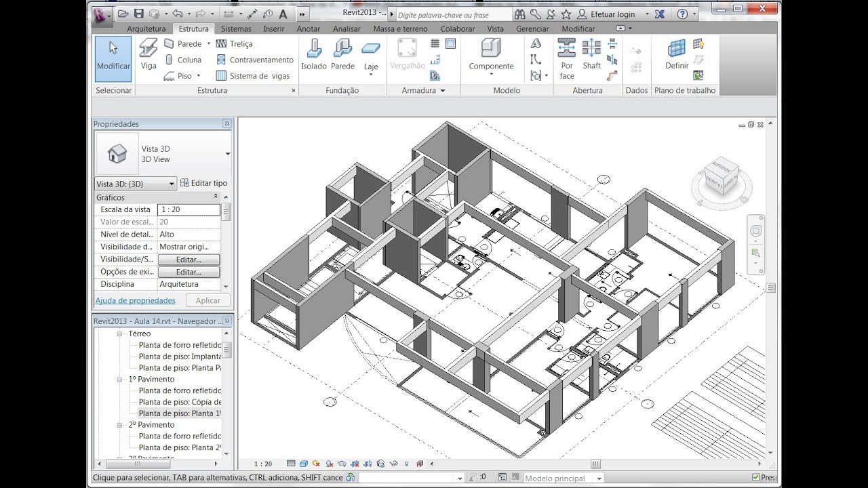Open the Sistema de vigas tool
868x488 pixels.
point(253,76)
